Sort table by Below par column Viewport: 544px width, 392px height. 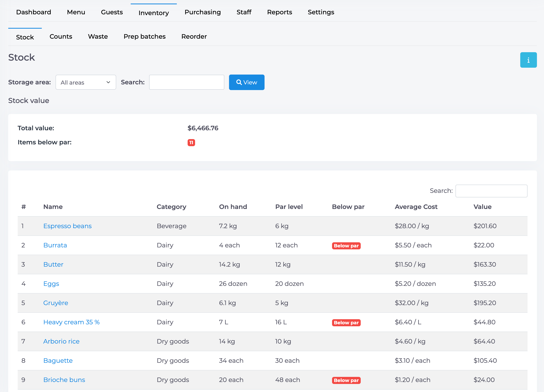(x=348, y=207)
